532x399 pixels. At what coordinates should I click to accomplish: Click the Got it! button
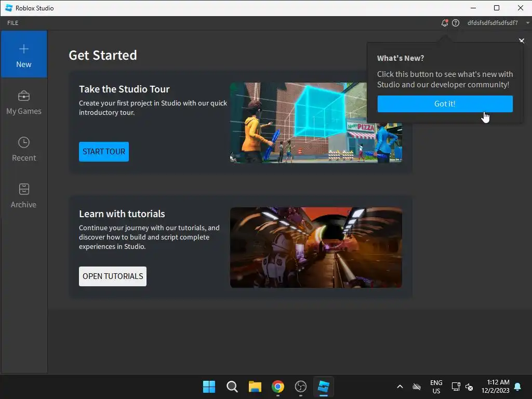coord(445,104)
